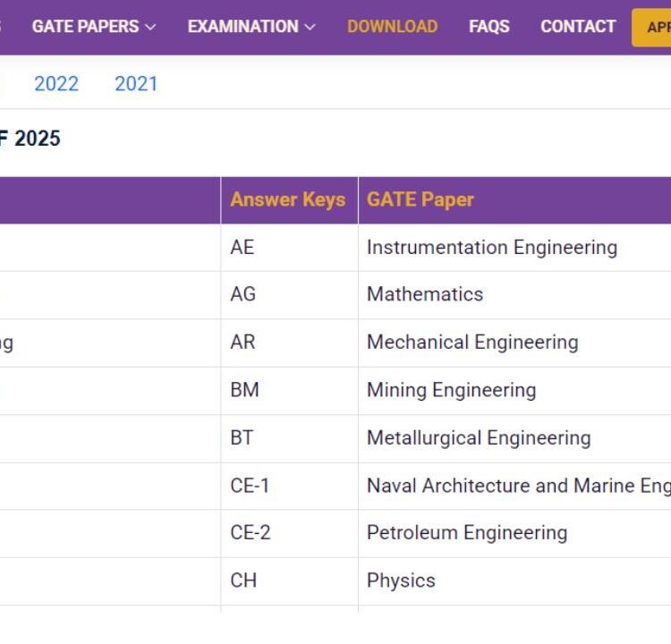Open the CE-1 answer key

pyautogui.click(x=250, y=486)
